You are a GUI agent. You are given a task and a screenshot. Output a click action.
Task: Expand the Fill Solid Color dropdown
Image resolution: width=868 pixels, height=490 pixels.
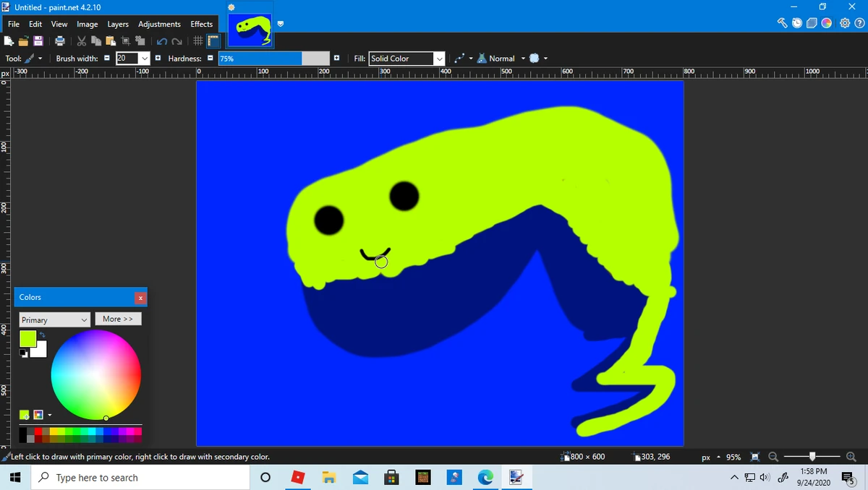tap(438, 59)
